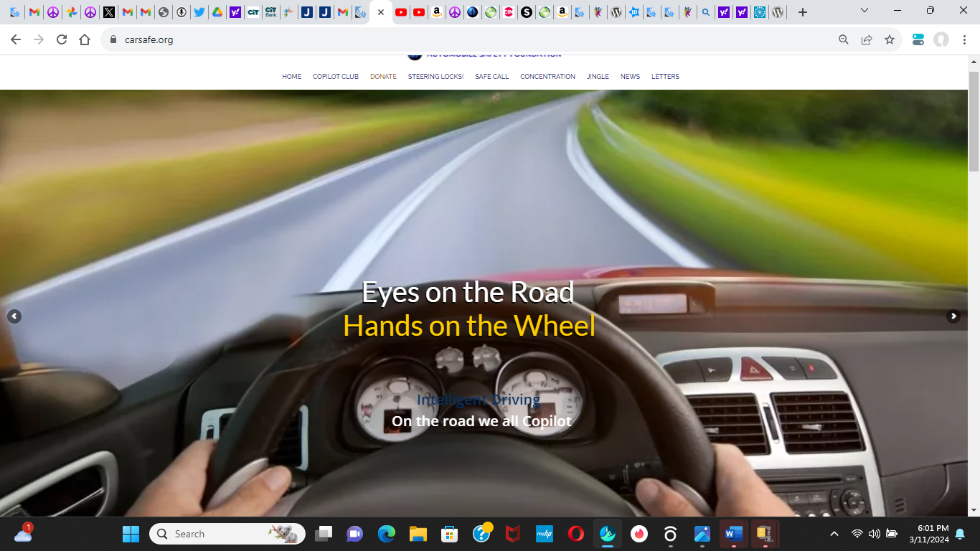980x551 pixels.
Task: Expand the tab search chevron
Action: [x=864, y=11]
